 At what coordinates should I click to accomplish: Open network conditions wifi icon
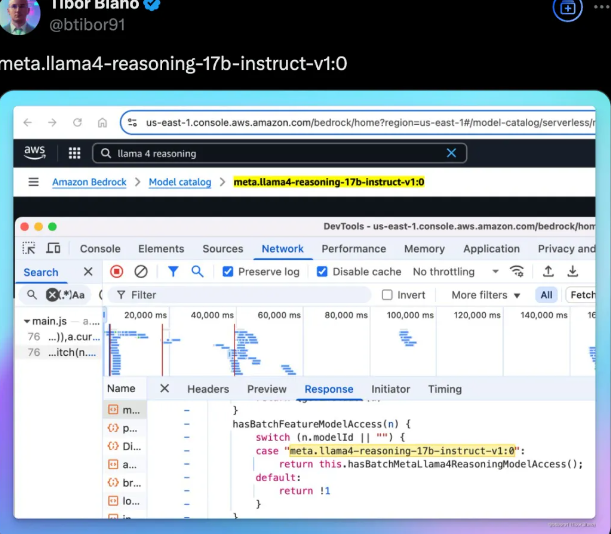[x=517, y=271]
